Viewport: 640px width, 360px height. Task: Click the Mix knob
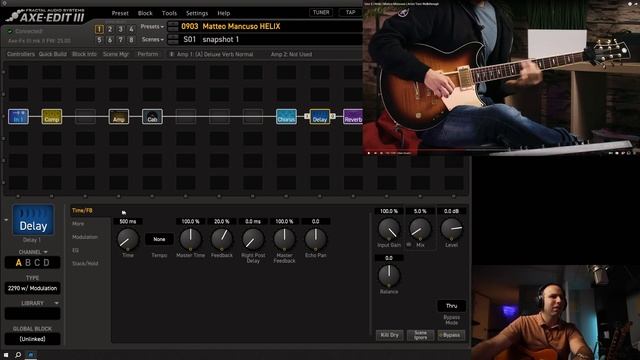click(x=420, y=229)
